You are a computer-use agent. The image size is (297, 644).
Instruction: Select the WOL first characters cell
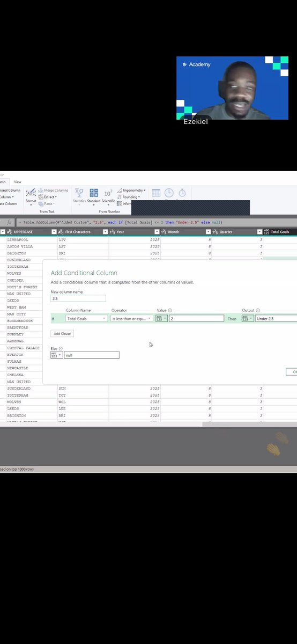point(83,402)
